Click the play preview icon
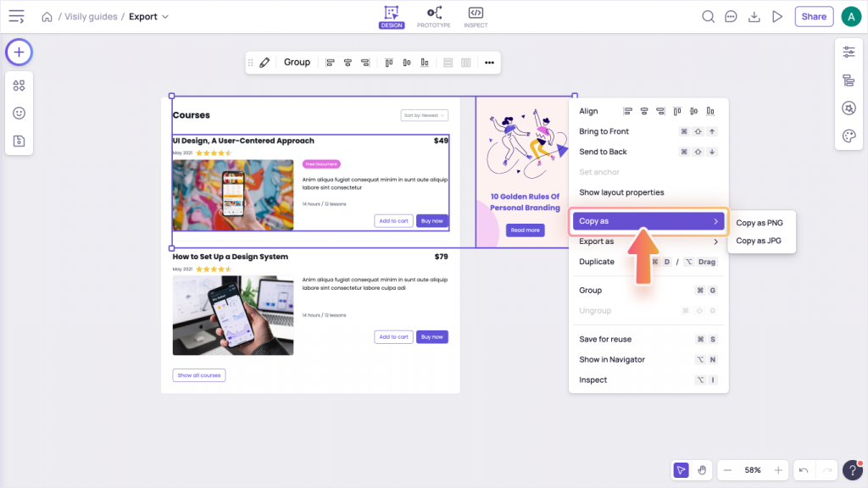 (776, 17)
